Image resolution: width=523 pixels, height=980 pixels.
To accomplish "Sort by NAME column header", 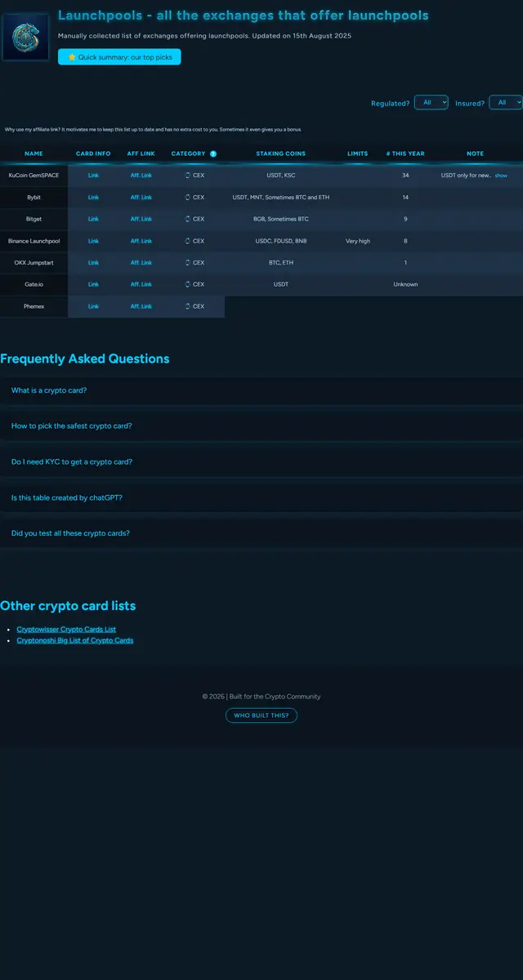I will (x=34, y=154).
